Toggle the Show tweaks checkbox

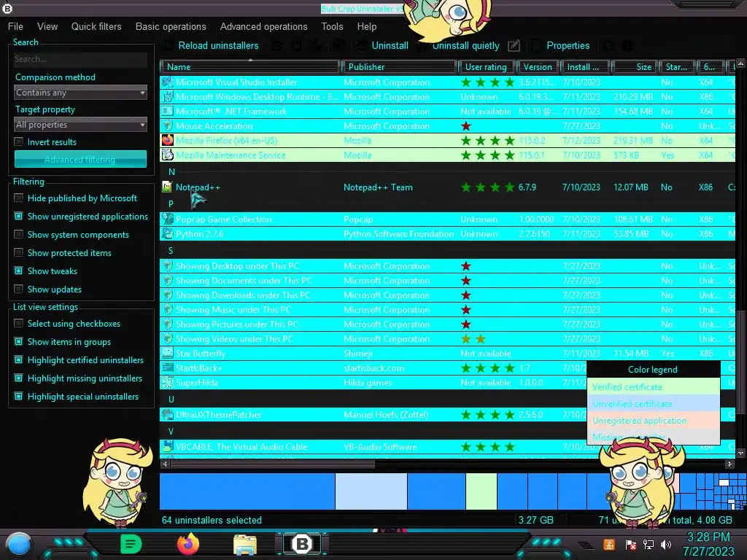(18, 271)
